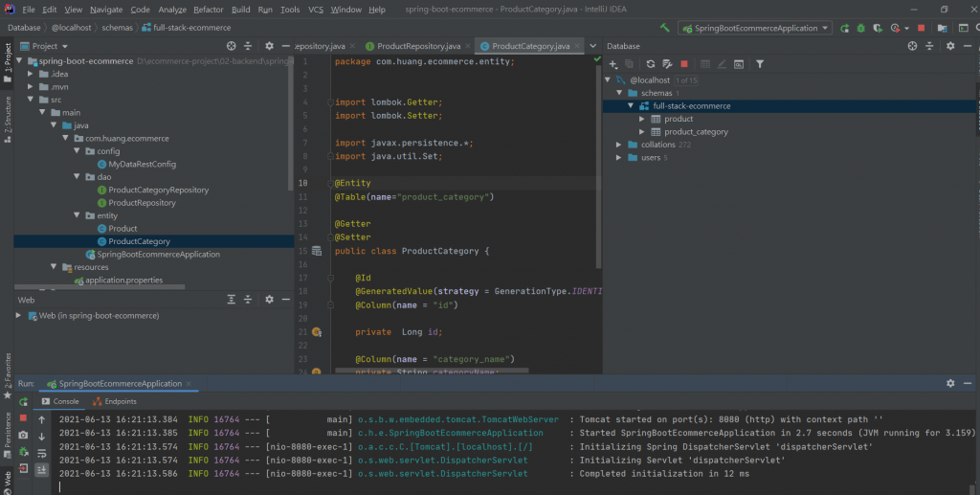Rerun the application from Run panel
The height and width of the screenshot is (495, 980).
coord(23,401)
